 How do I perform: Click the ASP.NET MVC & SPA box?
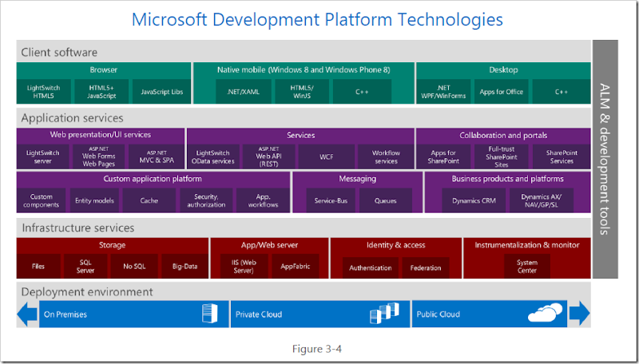pyautogui.click(x=157, y=156)
